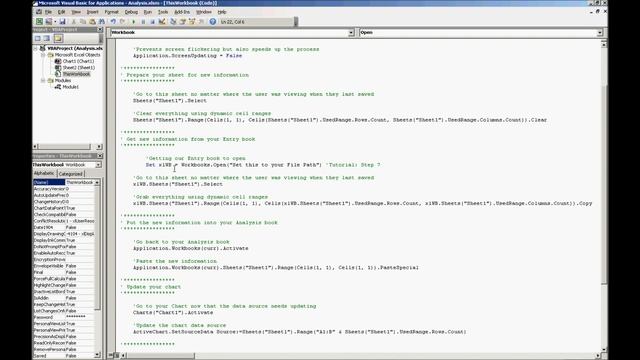Click the Copy toolbar icon
Screen dimensions: 640x360
point(83,22)
